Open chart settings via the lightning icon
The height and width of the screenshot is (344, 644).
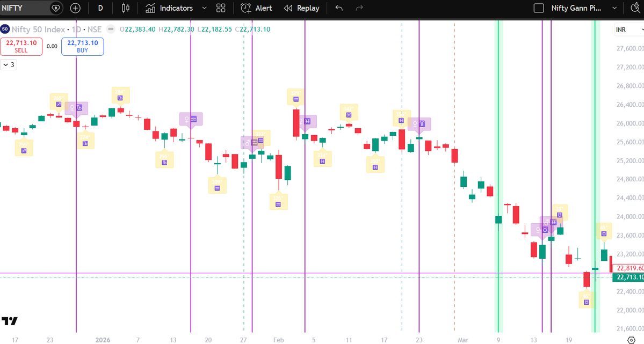pyautogui.click(x=636, y=8)
